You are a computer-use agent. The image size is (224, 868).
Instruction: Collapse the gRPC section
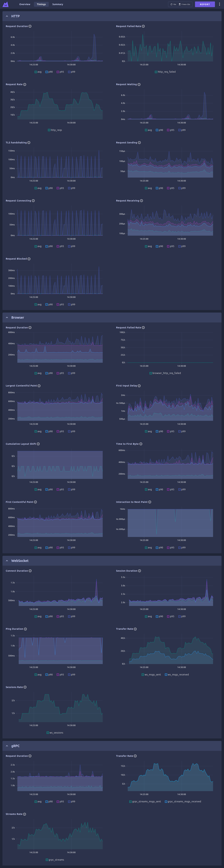(x=7, y=746)
